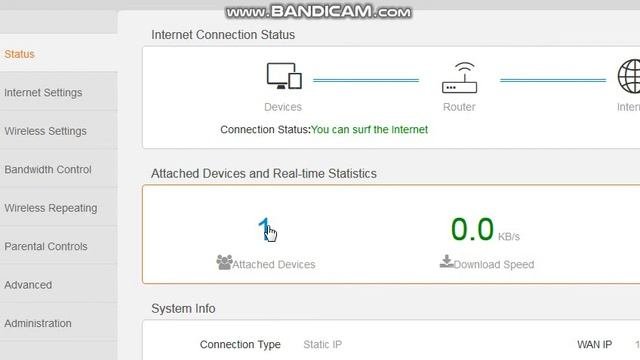
Task: Click the Static IP connection type value
Action: (322, 344)
